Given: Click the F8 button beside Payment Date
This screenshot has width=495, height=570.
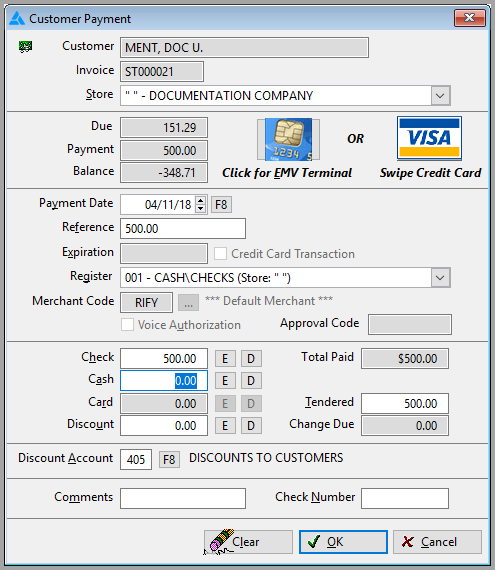Looking at the screenshot, I should [221, 205].
